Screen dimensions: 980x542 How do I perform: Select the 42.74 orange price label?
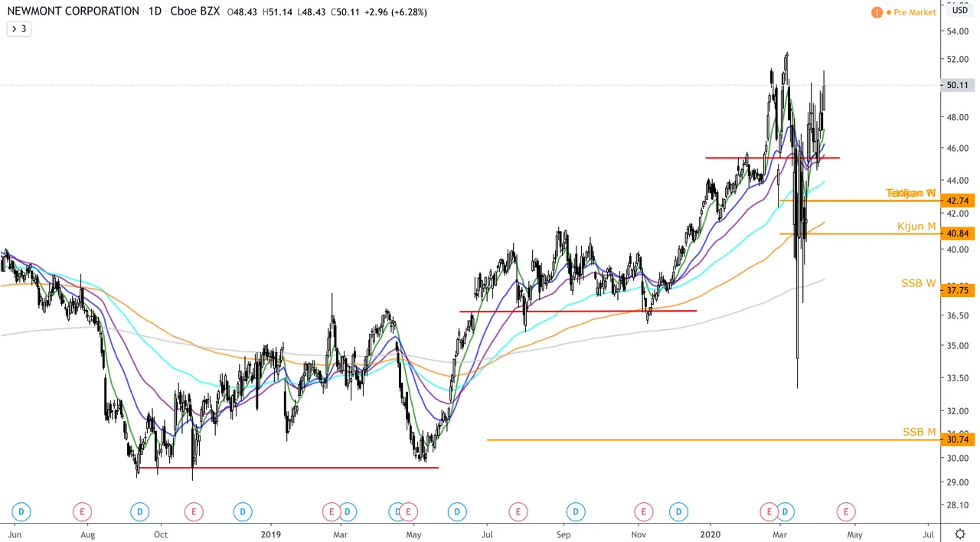(x=959, y=201)
